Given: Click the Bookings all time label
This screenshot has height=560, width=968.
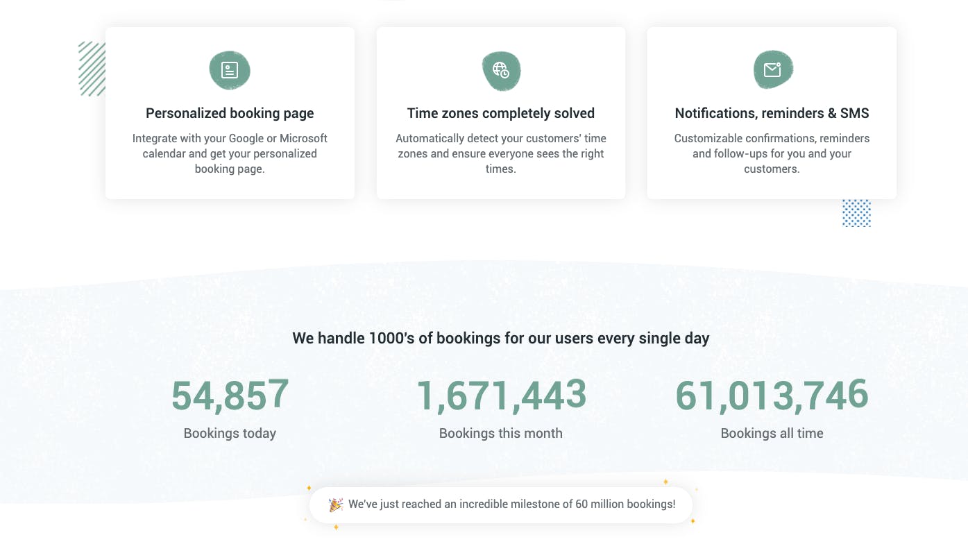Looking at the screenshot, I should point(772,433).
